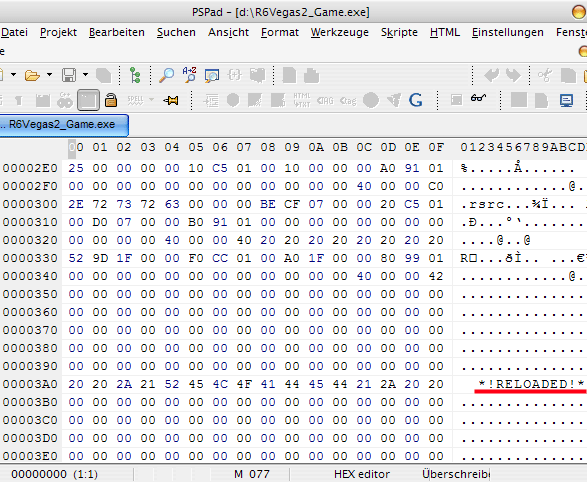
Task: Click the Save floppy disk icon
Action: tap(69, 75)
